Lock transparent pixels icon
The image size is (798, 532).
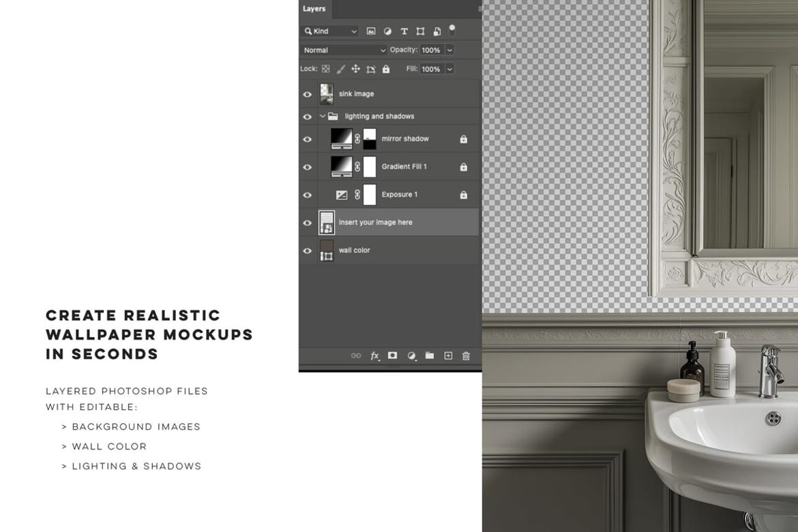click(x=326, y=69)
